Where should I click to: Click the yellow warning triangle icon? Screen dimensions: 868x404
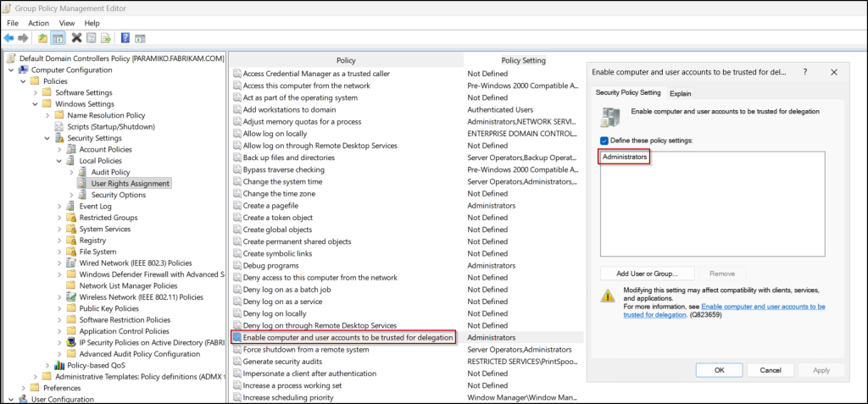[608, 295]
